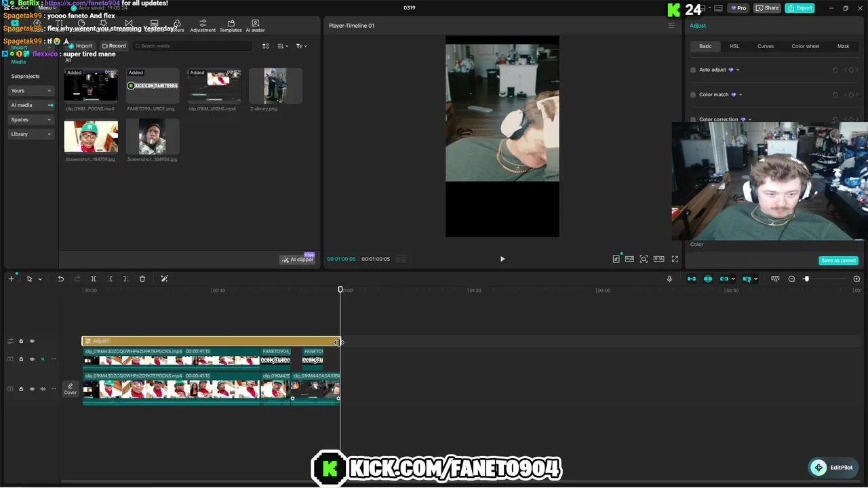868x488 pixels.
Task: Switch media grid view layout
Action: [x=266, y=46]
